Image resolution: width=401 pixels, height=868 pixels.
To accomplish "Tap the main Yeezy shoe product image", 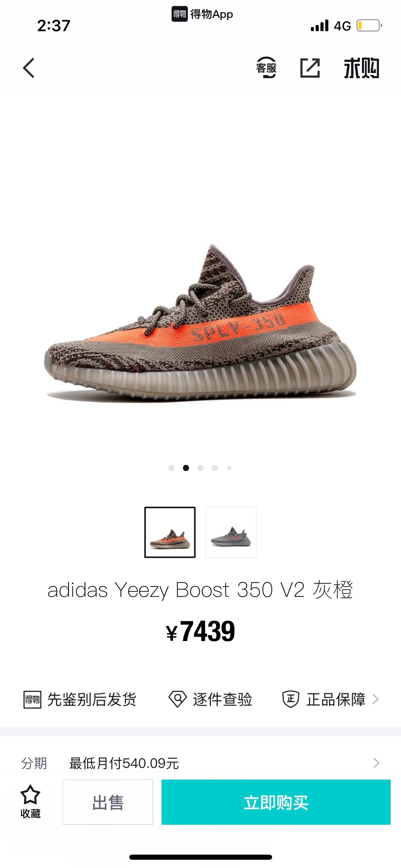I will (200, 322).
